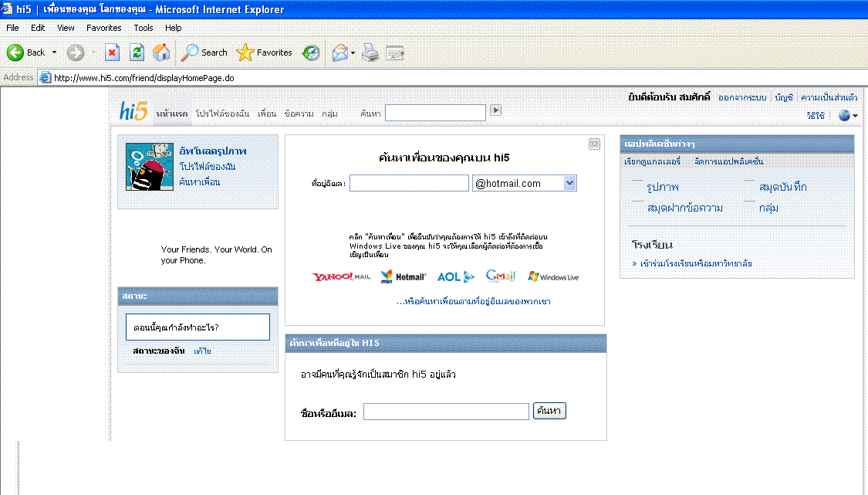Click the page icon in the address bar
Viewport: 868px width, 495px height.
click(x=46, y=77)
